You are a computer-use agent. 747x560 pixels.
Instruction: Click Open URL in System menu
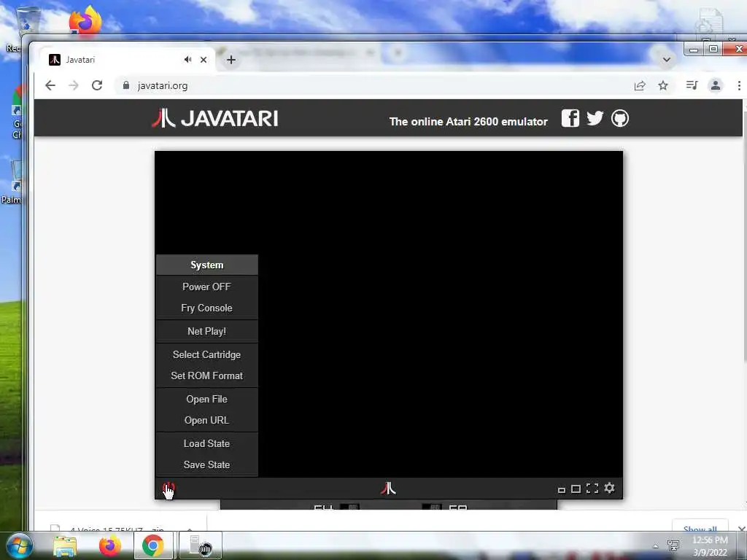(206, 421)
